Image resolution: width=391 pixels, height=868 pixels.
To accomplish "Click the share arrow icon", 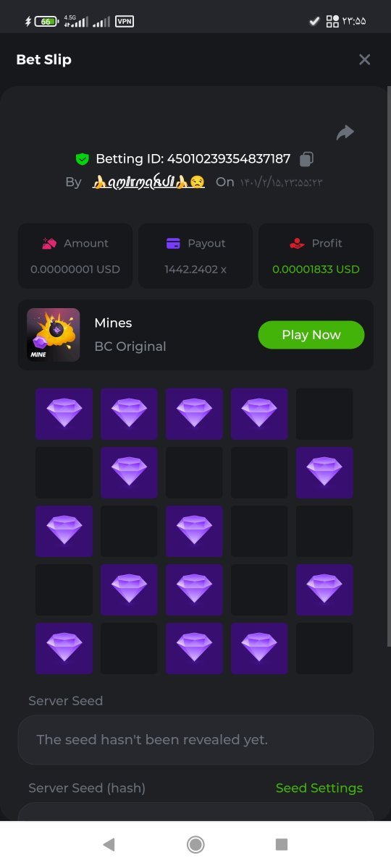I will click(345, 132).
